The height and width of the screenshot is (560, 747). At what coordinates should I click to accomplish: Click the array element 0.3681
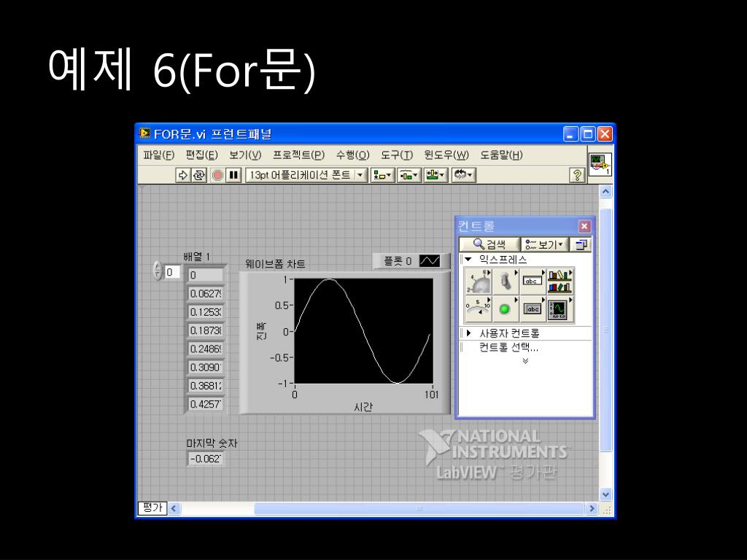(206, 386)
